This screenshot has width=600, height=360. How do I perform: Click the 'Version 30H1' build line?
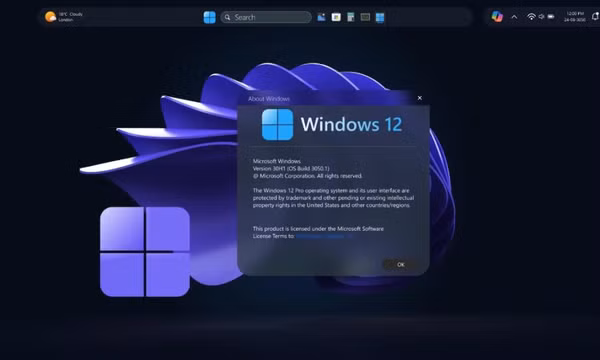click(x=291, y=168)
